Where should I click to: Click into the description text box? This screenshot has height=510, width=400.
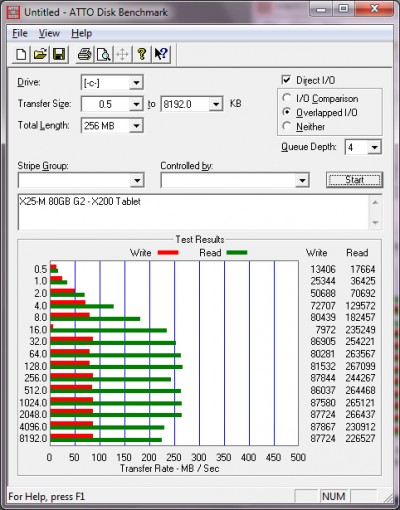[x=193, y=212]
